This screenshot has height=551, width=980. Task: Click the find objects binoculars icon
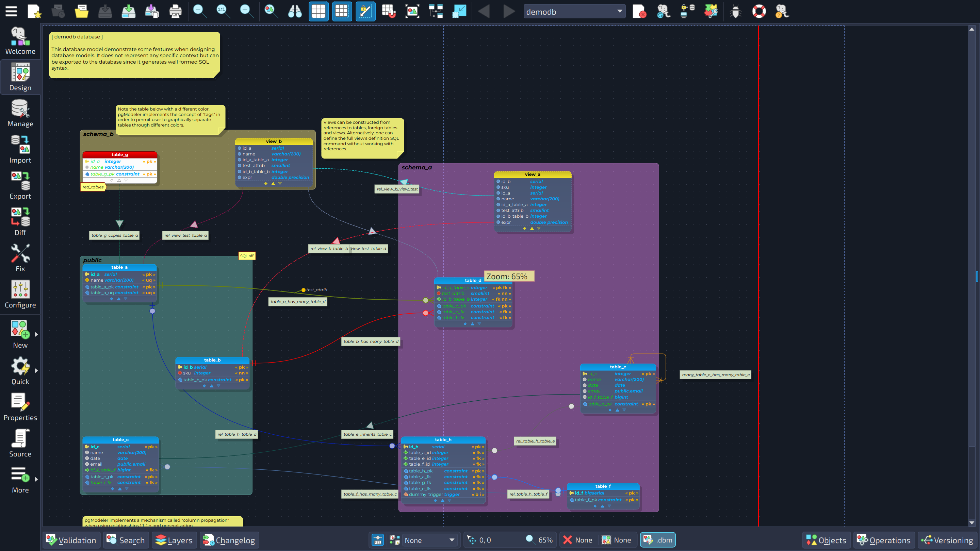[x=295, y=12]
